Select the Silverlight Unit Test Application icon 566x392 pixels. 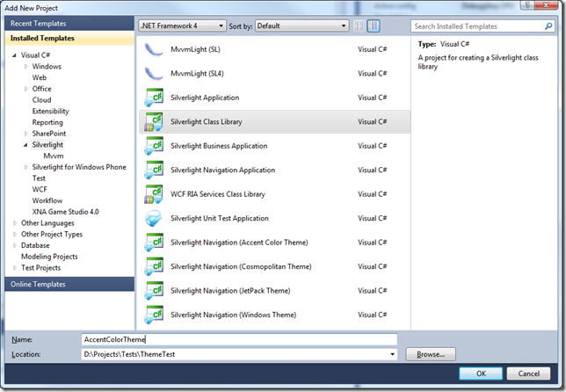[x=154, y=218]
